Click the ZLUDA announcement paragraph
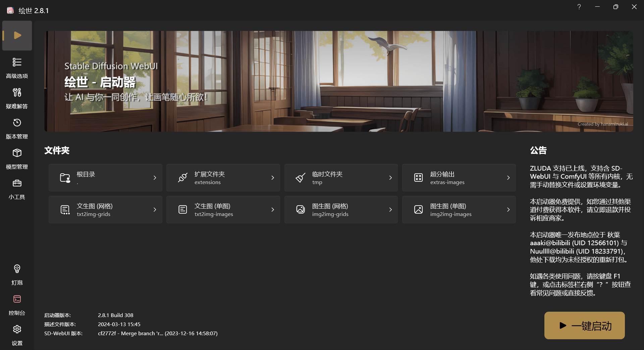This screenshot has width=644, height=350. point(581,177)
